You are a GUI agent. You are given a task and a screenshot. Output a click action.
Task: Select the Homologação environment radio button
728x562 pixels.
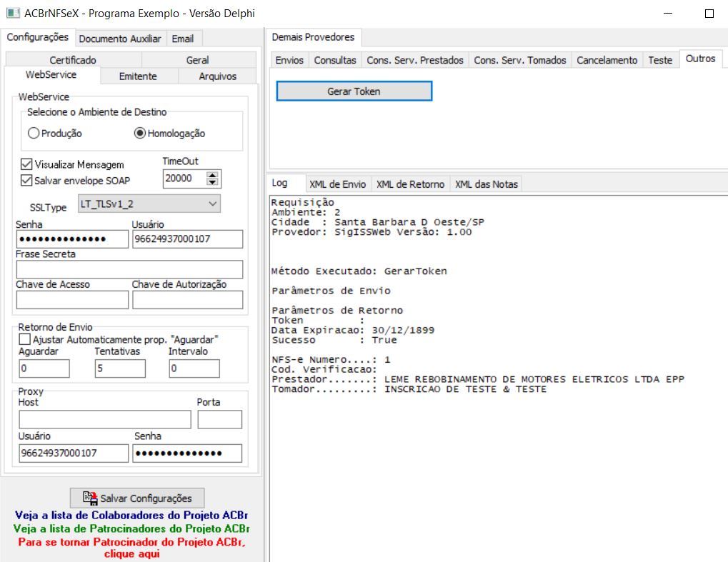(140, 134)
